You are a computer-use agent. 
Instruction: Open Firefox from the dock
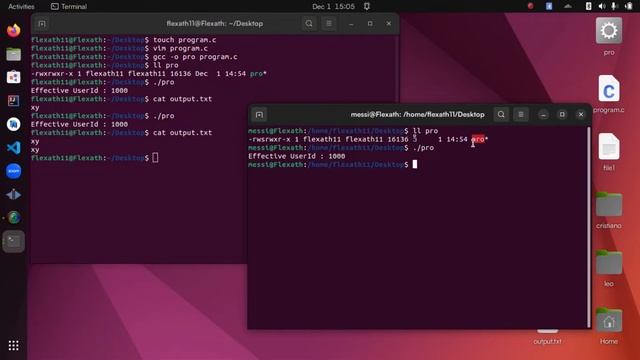click(x=13, y=31)
